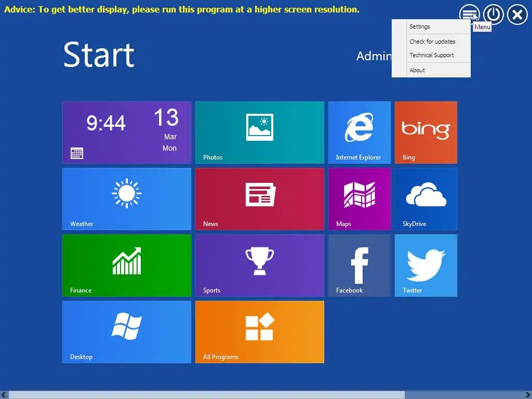
Task: Click the Start heading text
Action: pyautogui.click(x=99, y=55)
